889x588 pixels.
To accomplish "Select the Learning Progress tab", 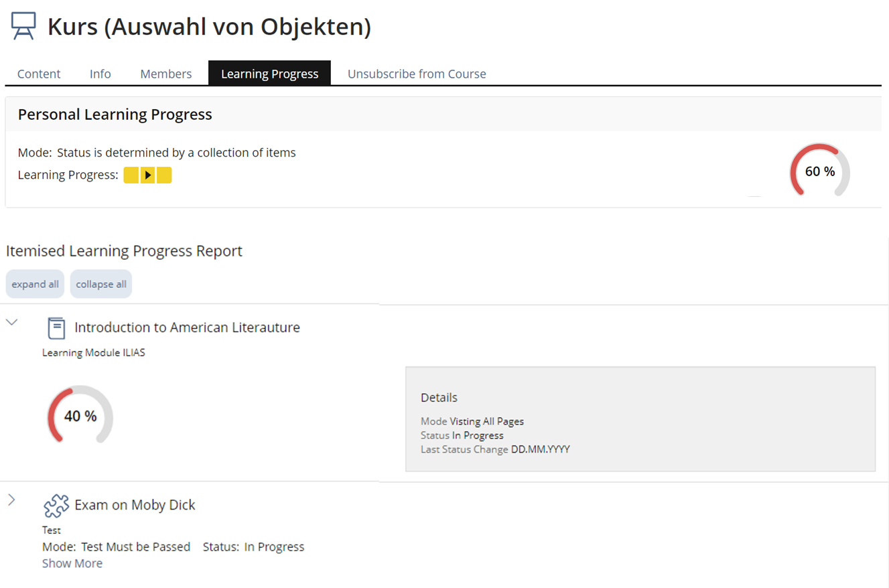I will (269, 74).
